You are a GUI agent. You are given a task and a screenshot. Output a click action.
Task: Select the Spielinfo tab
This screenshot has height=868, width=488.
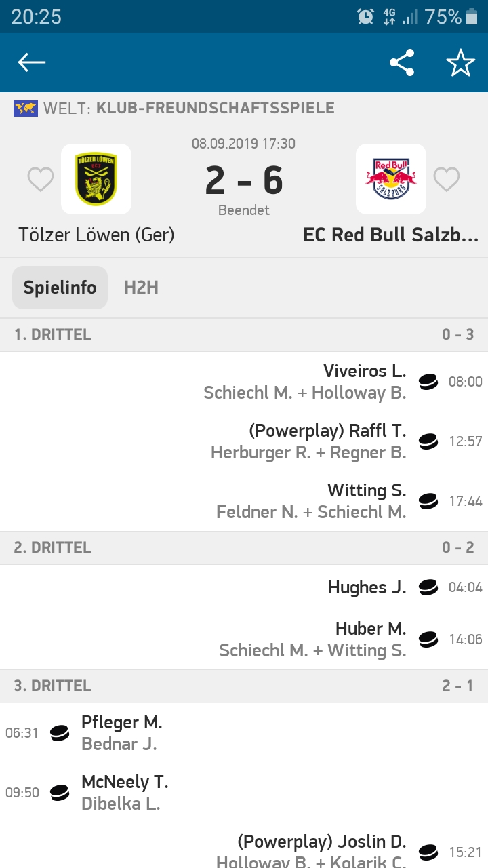point(60,288)
